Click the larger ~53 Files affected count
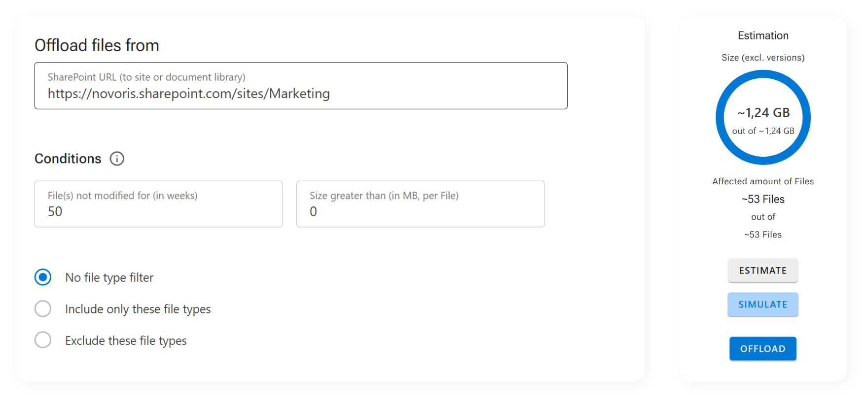This screenshot has height=403, width=868. [763, 199]
